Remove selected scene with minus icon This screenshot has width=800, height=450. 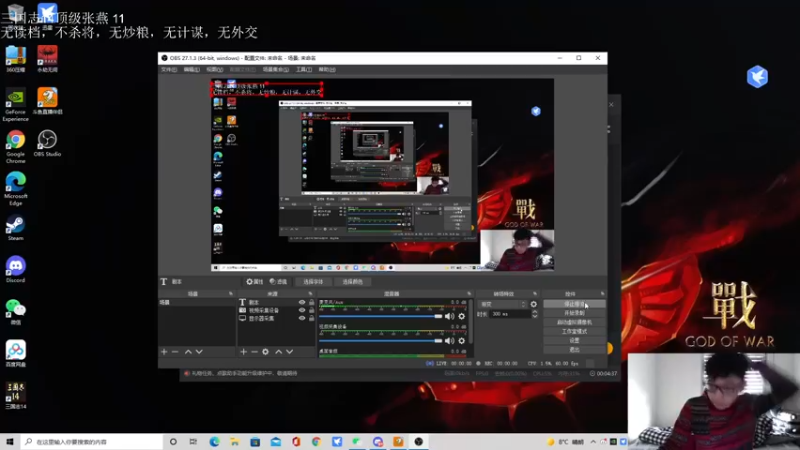[175, 352]
